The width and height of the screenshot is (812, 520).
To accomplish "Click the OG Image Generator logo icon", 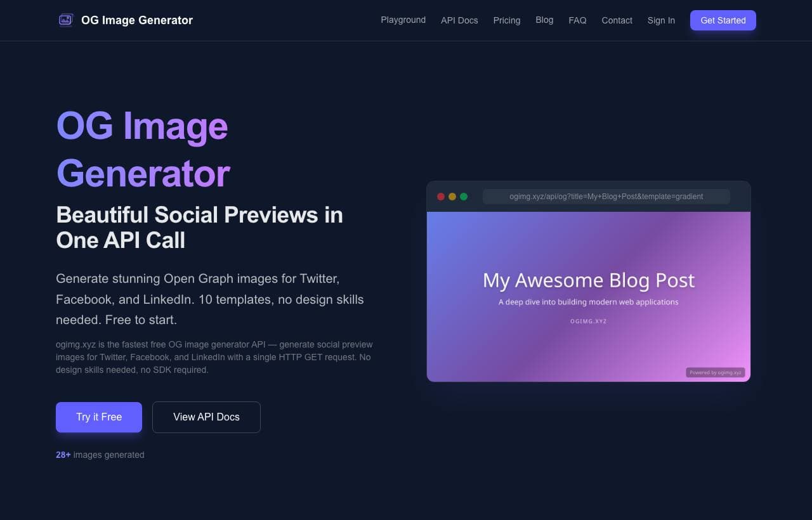I will tap(66, 20).
